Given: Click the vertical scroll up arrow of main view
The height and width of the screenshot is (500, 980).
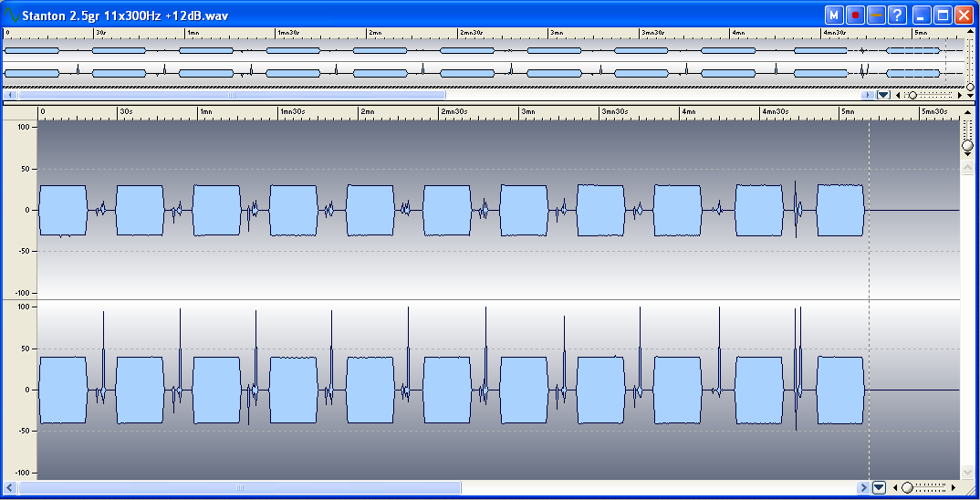Looking at the screenshot, I should (x=967, y=168).
